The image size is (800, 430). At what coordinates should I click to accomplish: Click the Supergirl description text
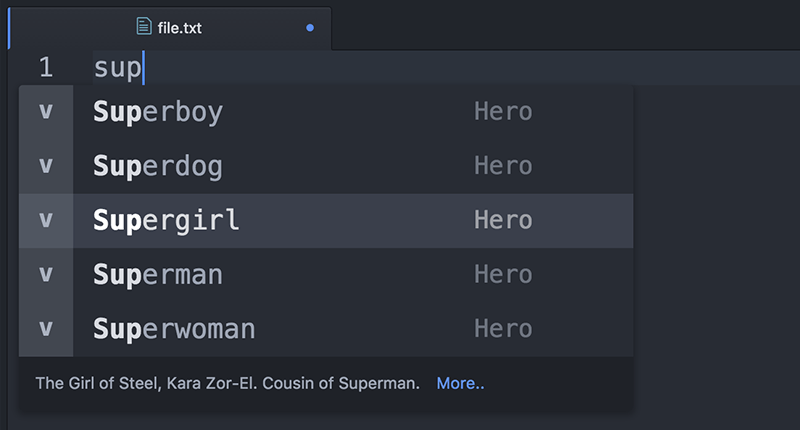pyautogui.click(x=228, y=383)
